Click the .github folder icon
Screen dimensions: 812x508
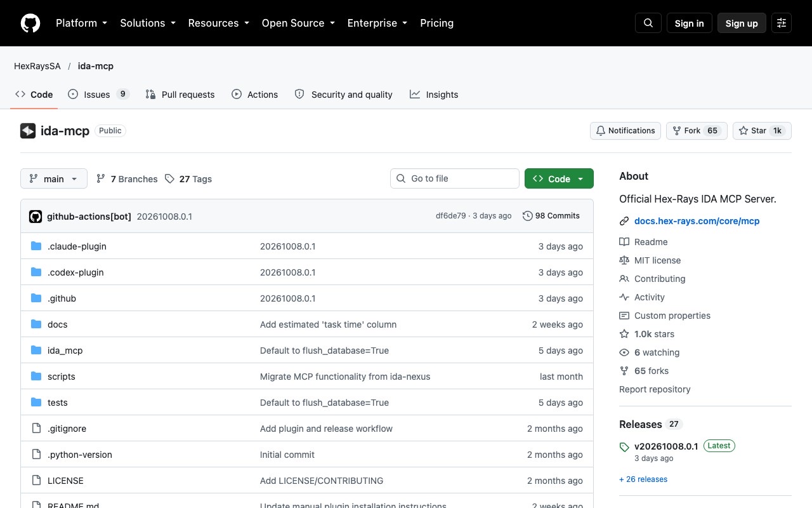(x=36, y=298)
